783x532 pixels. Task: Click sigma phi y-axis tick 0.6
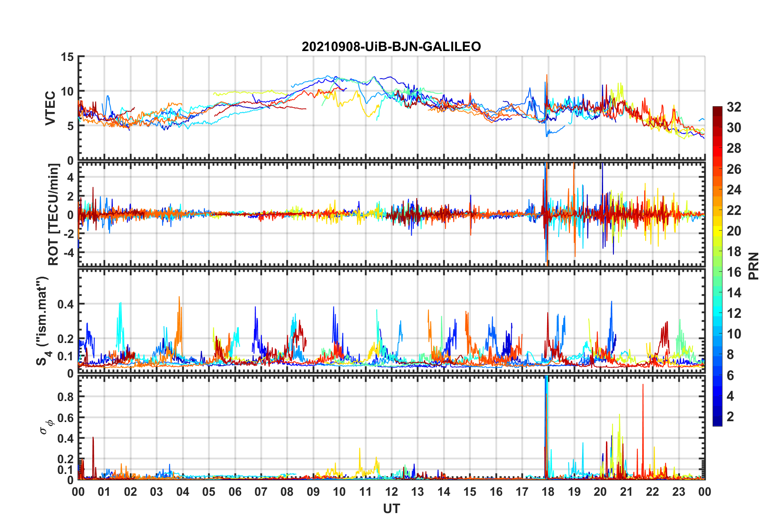coord(66,418)
